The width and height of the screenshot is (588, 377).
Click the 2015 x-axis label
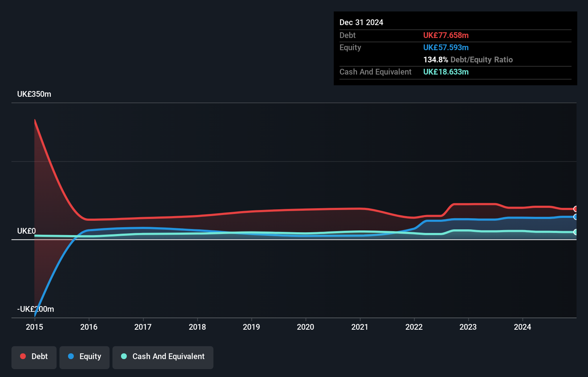click(34, 327)
